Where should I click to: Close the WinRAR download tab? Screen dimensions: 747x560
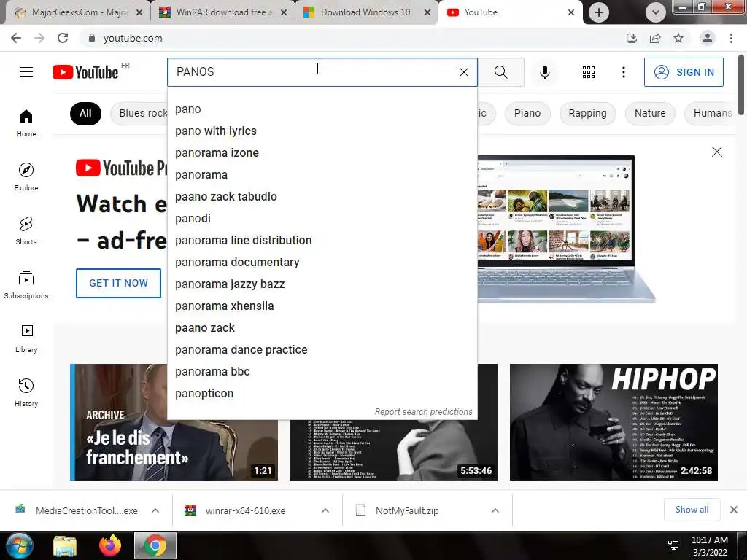pyautogui.click(x=284, y=12)
